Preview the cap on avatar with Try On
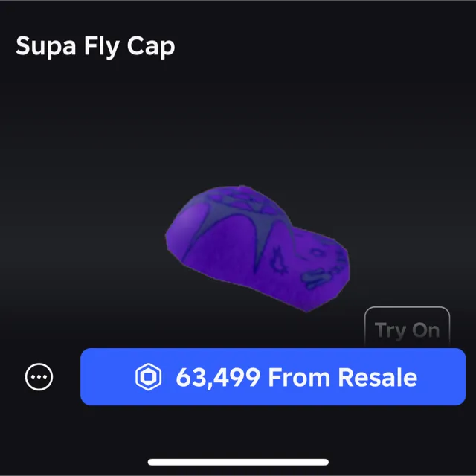The height and width of the screenshot is (476, 476). (407, 329)
